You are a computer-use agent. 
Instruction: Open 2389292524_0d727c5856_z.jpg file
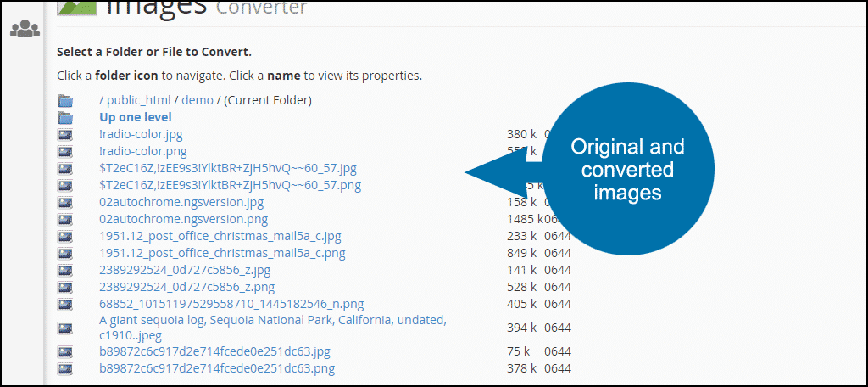[x=185, y=271]
